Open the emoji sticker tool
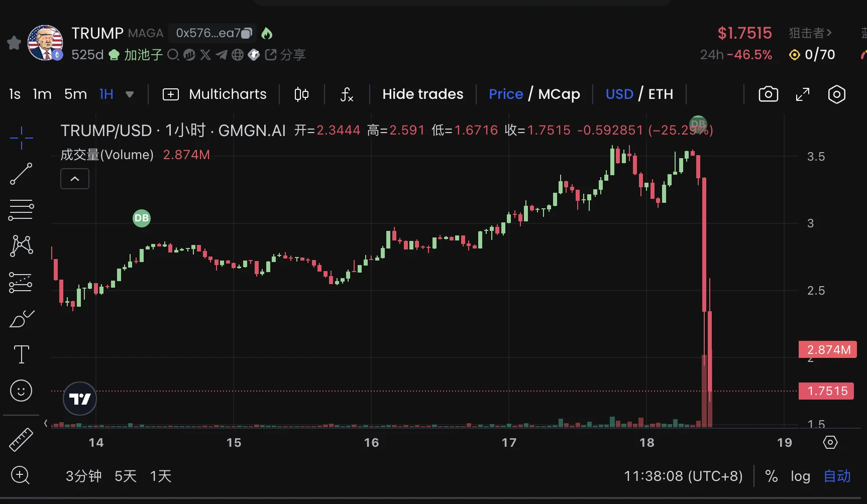 click(21, 391)
